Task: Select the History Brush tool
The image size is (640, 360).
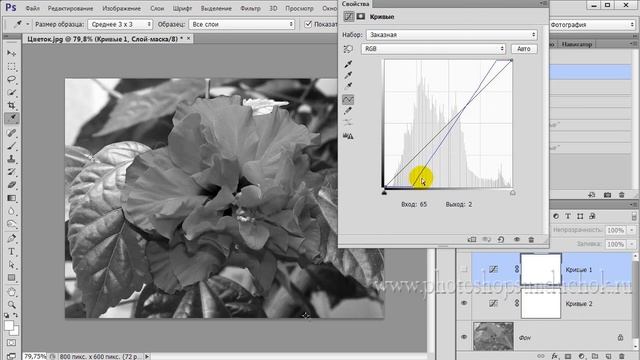Action: 11,172
